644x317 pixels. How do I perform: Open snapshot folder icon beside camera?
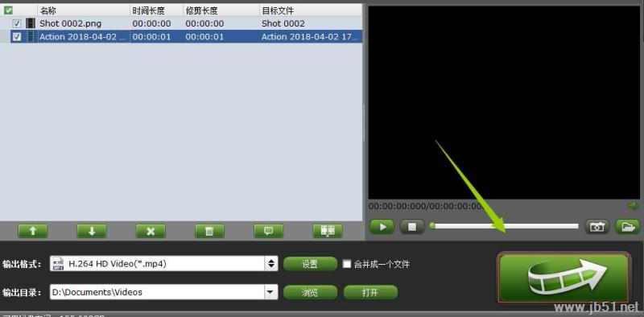[x=628, y=227]
